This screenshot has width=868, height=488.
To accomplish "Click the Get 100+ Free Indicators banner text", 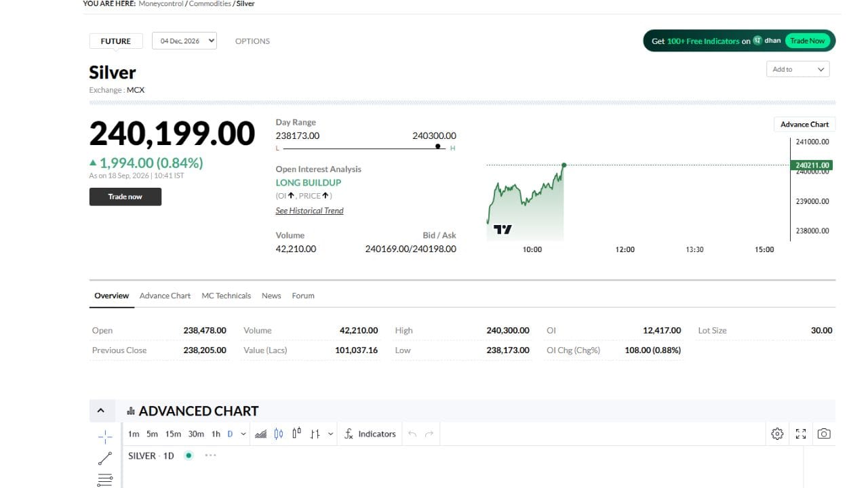I will (x=701, y=41).
